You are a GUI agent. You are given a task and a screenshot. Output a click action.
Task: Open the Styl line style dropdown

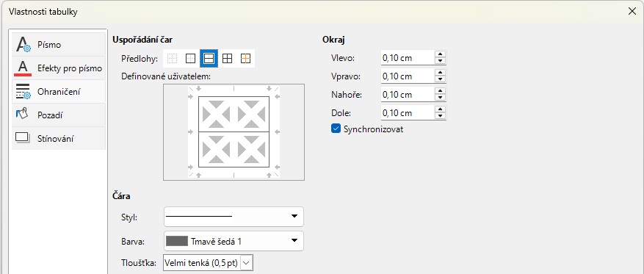pos(234,217)
